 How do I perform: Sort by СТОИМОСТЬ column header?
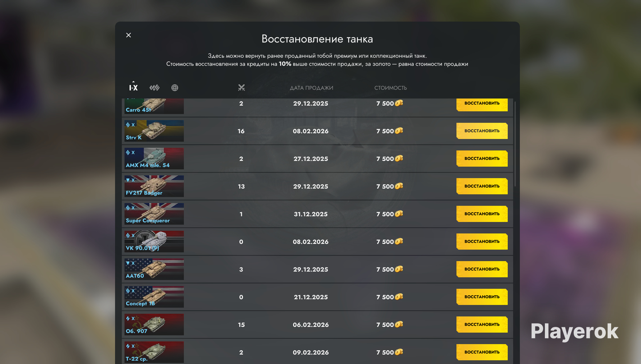(x=391, y=88)
